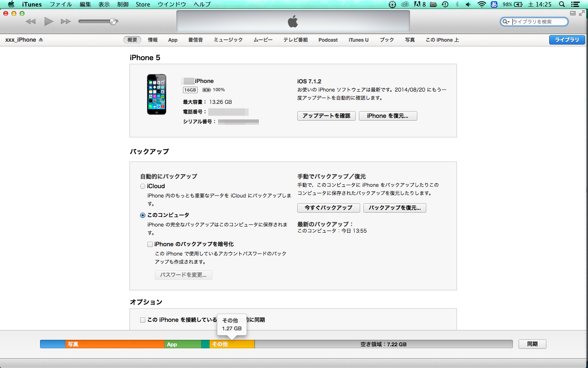Open the 制御 menu
588x368 pixels.
click(123, 4)
